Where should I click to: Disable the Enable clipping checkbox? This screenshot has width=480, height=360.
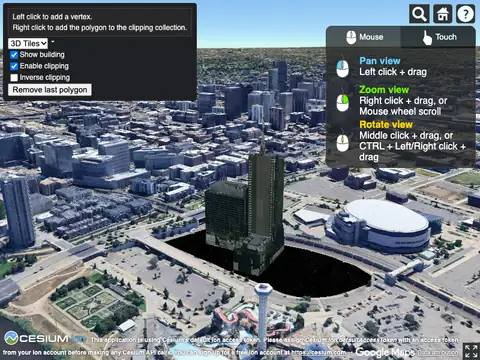pos(14,66)
